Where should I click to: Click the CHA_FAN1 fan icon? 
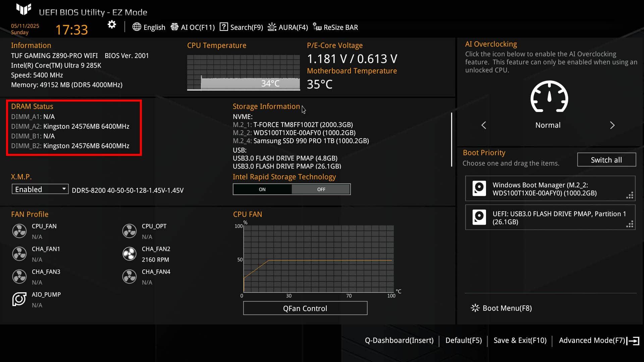tap(19, 254)
